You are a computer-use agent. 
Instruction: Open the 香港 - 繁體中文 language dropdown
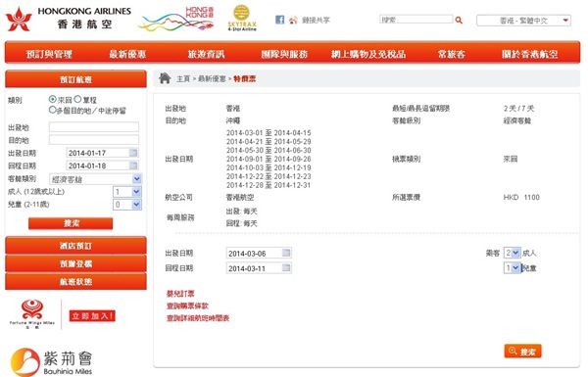pyautogui.click(x=524, y=21)
